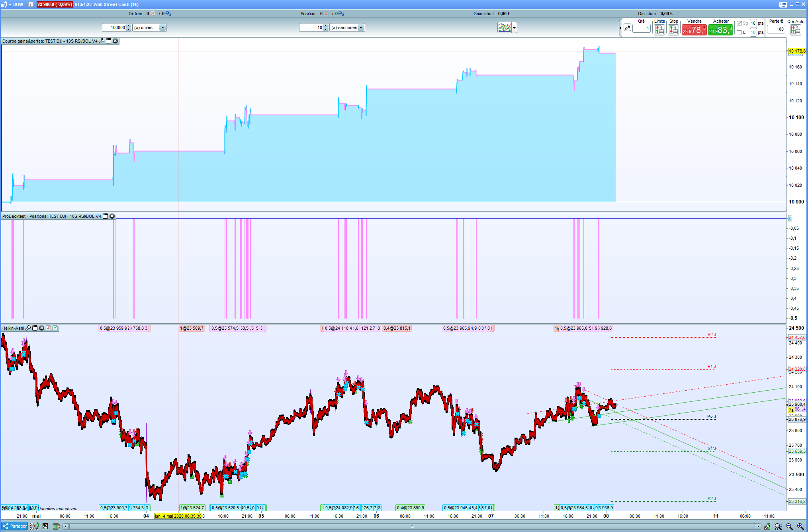Viewport: 808px width, 532px height.
Task: Click the zoom in magnifier icon
Action: [x=800, y=526]
